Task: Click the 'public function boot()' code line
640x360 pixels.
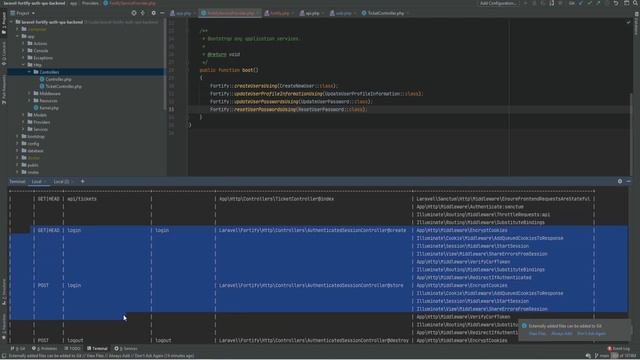Action: coord(229,70)
